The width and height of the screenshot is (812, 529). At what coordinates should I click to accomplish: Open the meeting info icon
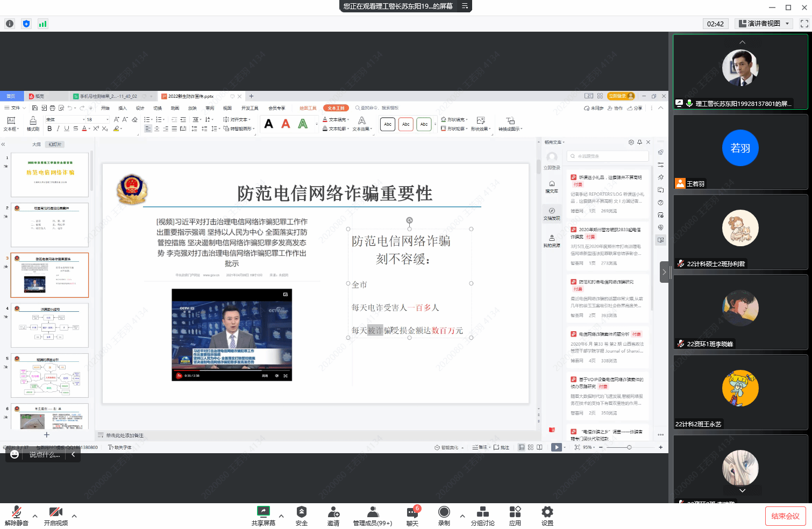(10, 24)
